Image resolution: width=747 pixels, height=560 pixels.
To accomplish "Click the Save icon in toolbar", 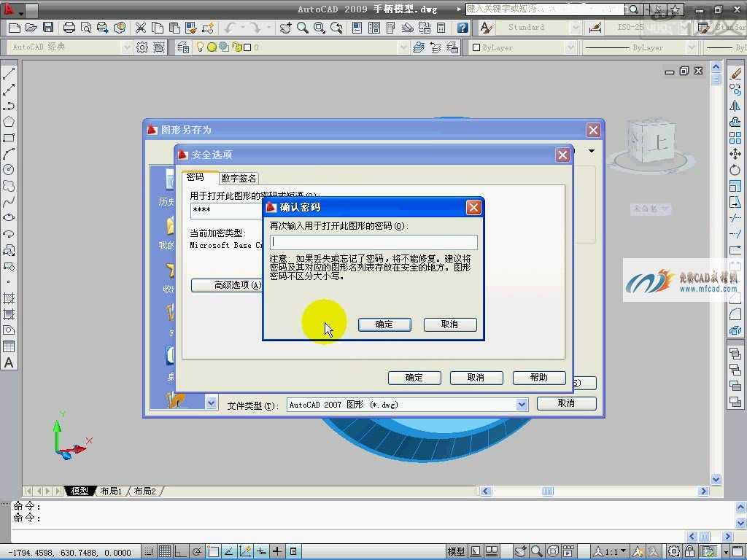I will click(x=48, y=28).
